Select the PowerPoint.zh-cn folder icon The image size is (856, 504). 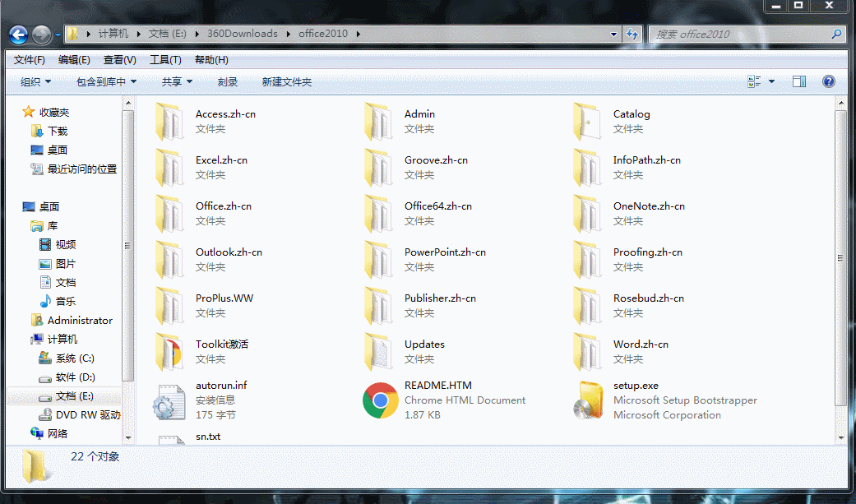coord(378,260)
